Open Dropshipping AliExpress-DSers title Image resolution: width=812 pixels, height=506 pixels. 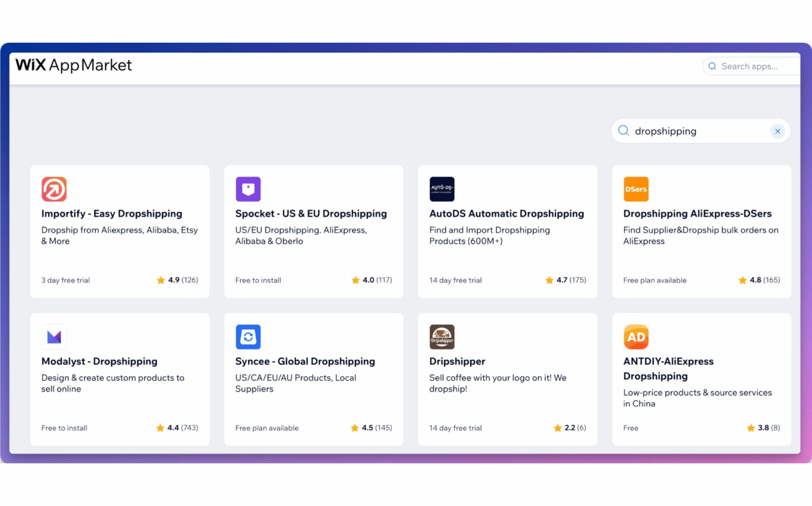tap(697, 213)
